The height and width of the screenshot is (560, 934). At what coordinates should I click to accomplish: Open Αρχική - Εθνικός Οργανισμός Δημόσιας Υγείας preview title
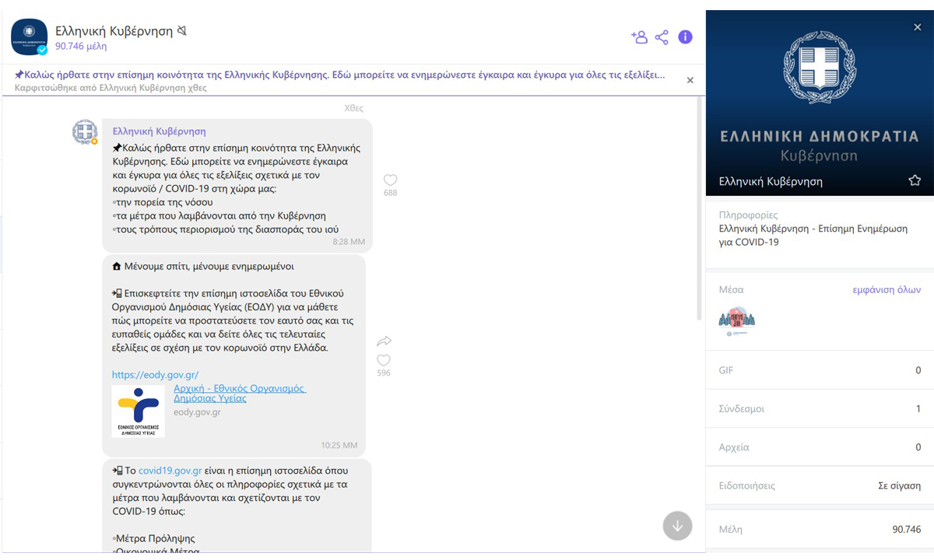[x=239, y=393]
